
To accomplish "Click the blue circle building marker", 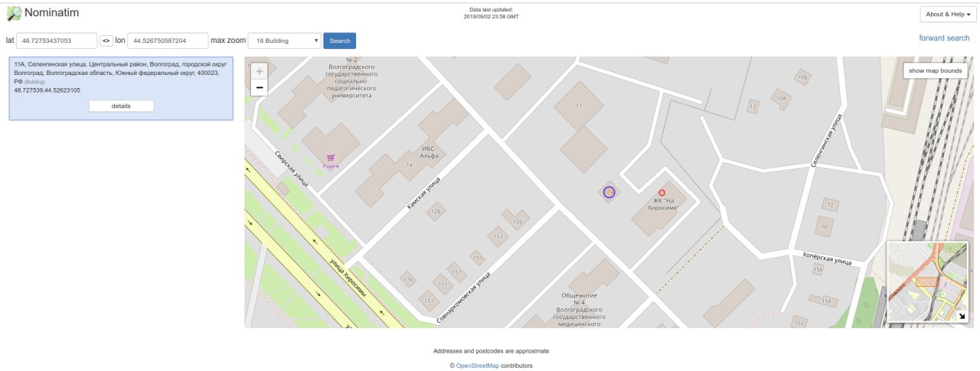I will coord(609,192).
